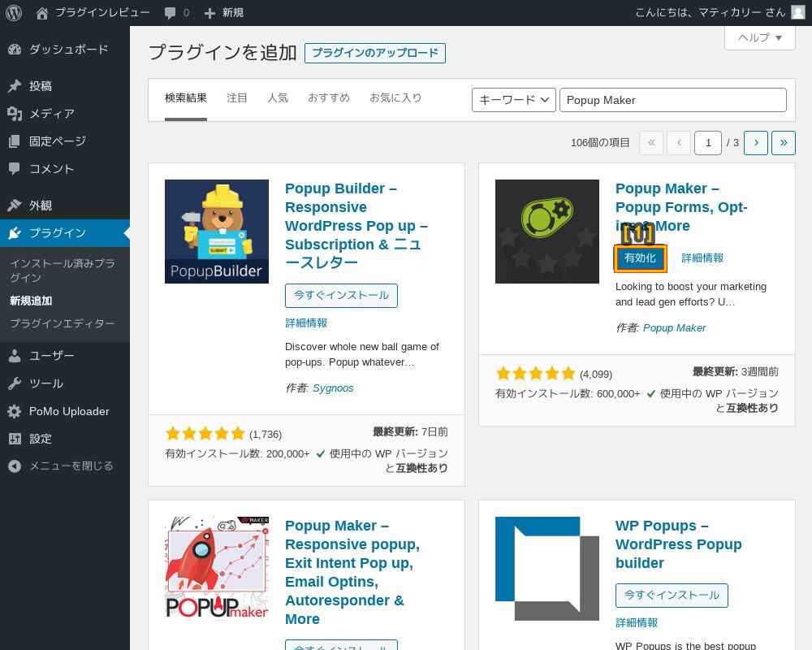Switch to the 注目 tab
The width and height of the screenshot is (812, 650).
click(236, 98)
